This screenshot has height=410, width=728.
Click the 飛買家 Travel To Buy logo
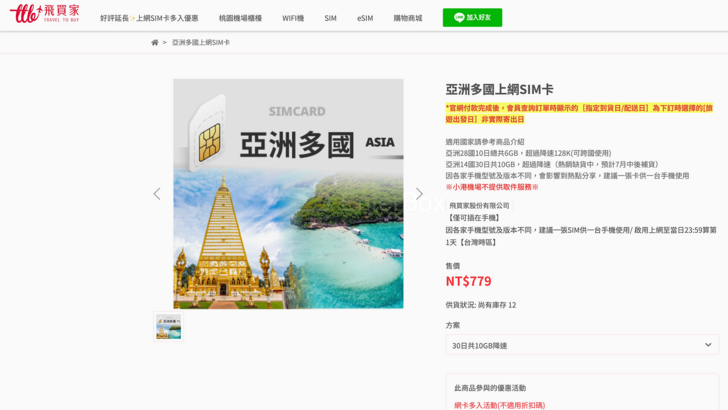[x=44, y=14]
